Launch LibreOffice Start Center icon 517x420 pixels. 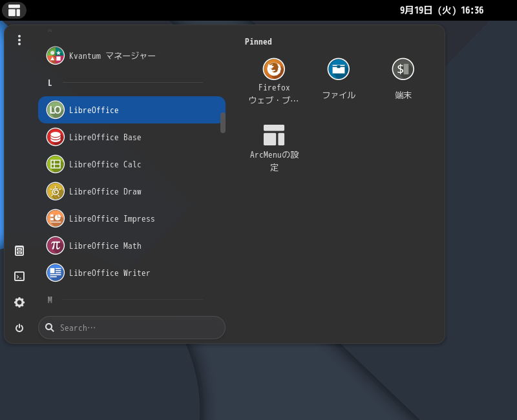(56, 110)
